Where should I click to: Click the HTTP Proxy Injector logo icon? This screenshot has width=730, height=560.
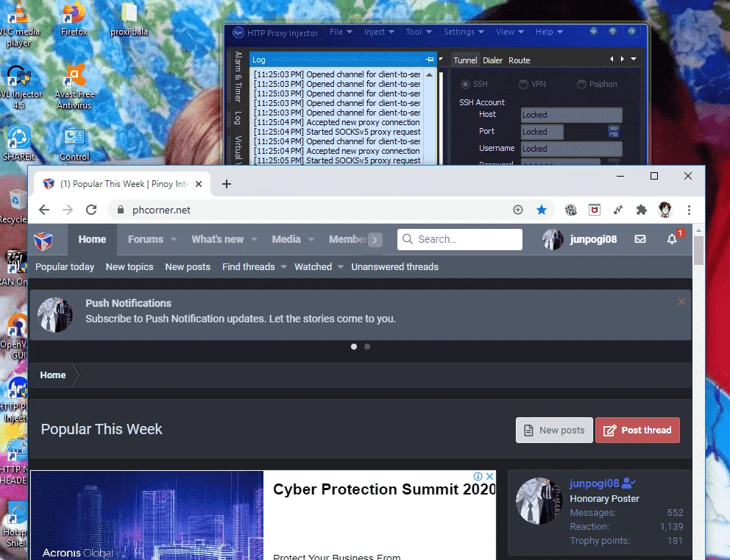[x=238, y=32]
